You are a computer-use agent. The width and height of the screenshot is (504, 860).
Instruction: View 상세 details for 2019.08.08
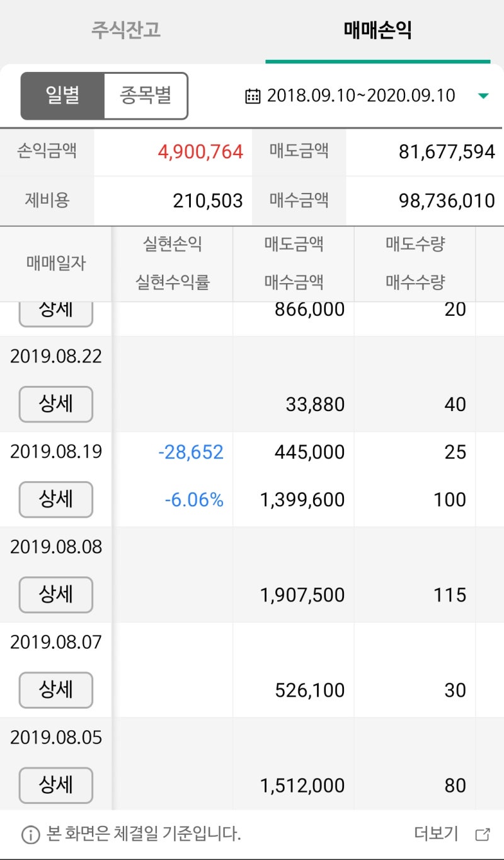pos(55,595)
